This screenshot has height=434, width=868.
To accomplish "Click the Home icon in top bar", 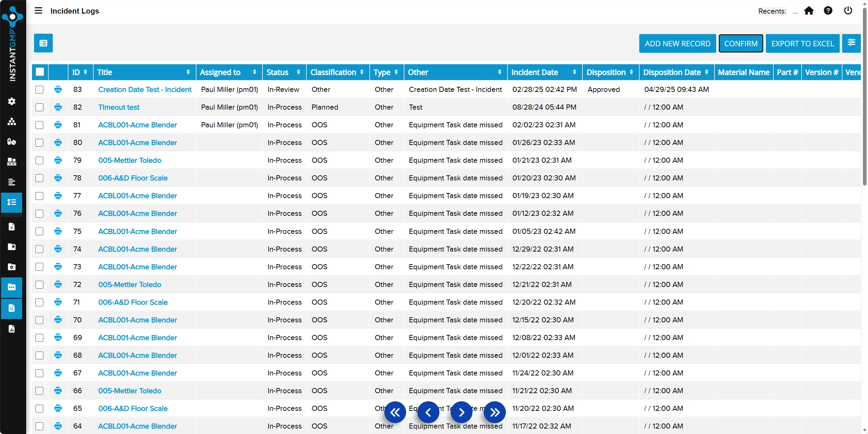I will tap(809, 11).
